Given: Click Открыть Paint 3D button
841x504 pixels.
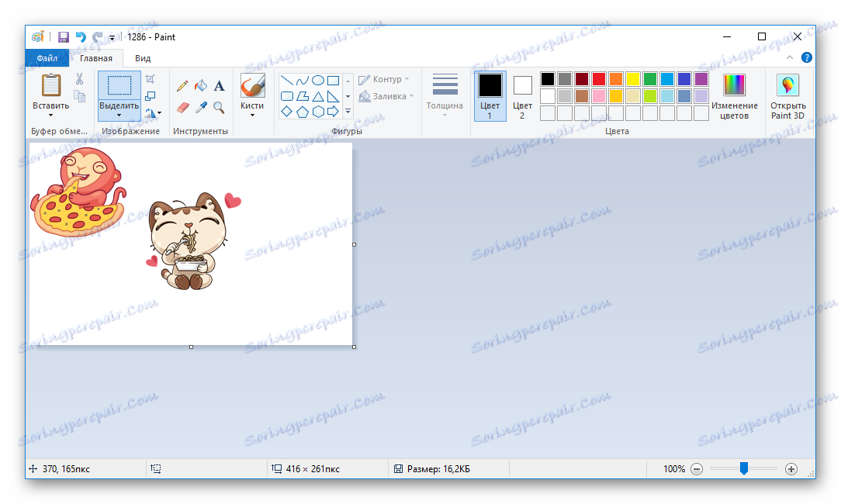Looking at the screenshot, I should (788, 96).
